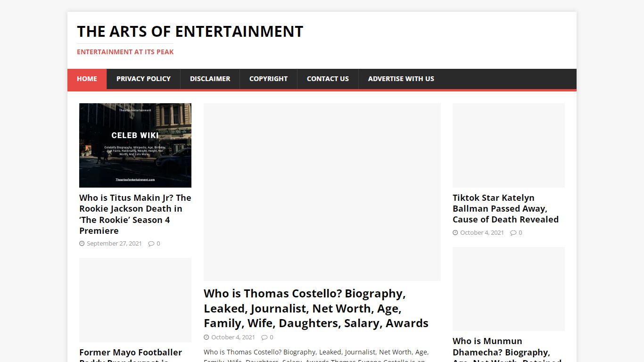Click the clock icon under Thomas Costello headline
Image resolution: width=644 pixels, height=362 pixels.
tap(206, 337)
